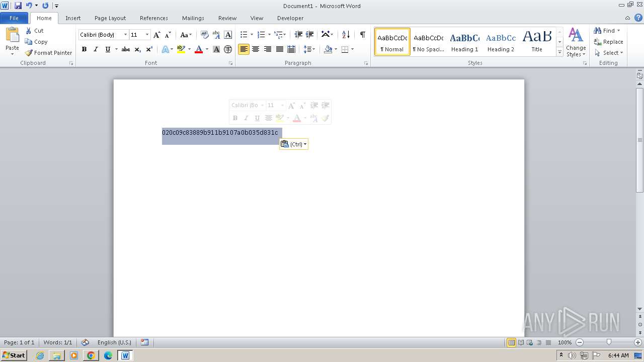Redo the last action from Quick Access
The height and width of the screenshot is (362, 644).
click(x=45, y=6)
